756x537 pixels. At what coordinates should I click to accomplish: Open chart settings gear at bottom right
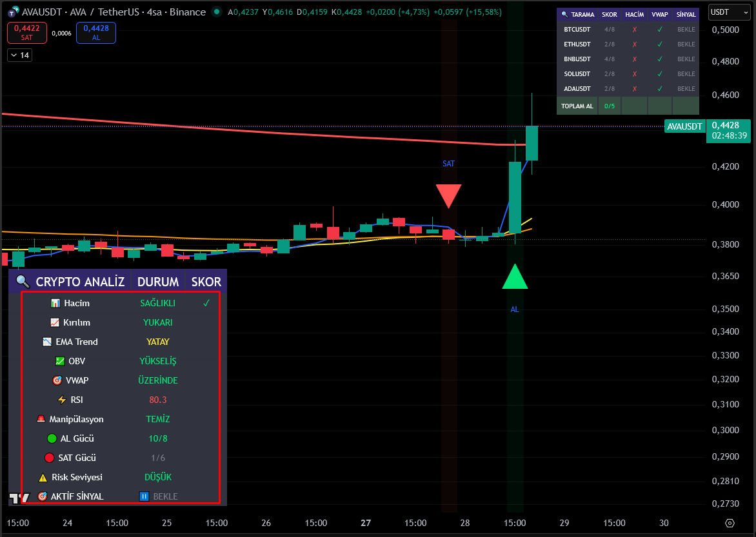coord(730,523)
